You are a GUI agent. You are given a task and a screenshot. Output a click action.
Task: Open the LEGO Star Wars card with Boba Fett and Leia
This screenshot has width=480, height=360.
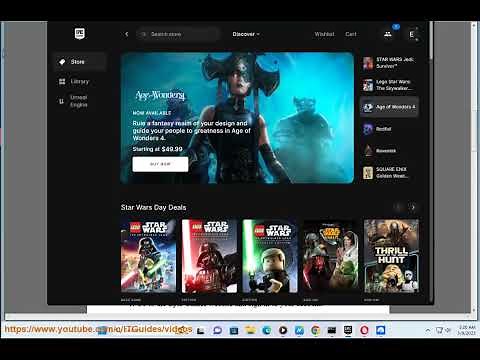click(331, 256)
